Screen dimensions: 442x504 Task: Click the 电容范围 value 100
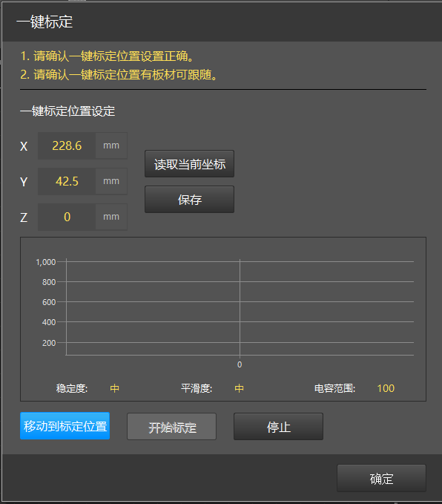(x=386, y=388)
